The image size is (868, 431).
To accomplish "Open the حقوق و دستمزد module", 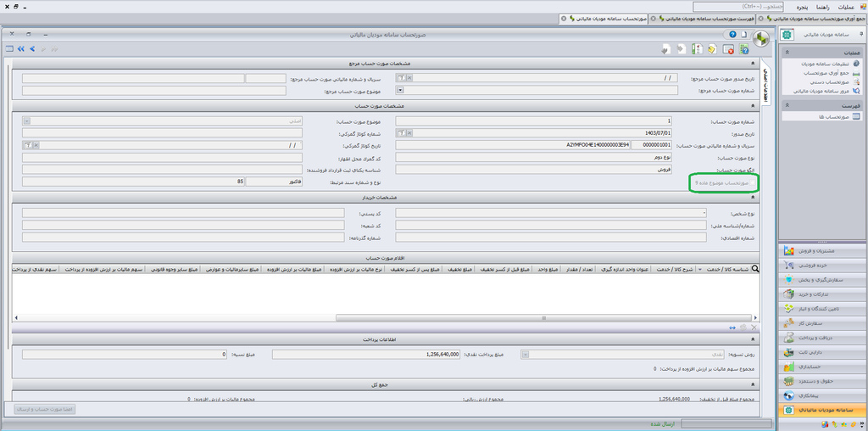I will (822, 381).
